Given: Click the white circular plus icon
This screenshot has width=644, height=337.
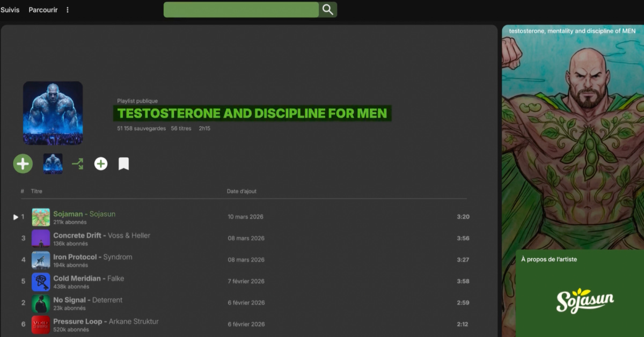Looking at the screenshot, I should click(101, 164).
